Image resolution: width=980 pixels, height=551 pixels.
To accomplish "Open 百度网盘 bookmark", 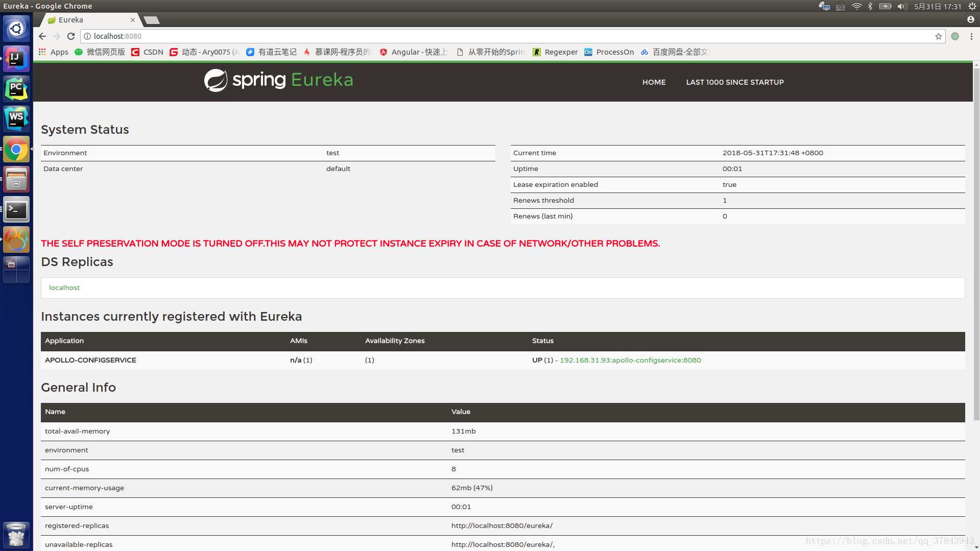I will coord(675,52).
